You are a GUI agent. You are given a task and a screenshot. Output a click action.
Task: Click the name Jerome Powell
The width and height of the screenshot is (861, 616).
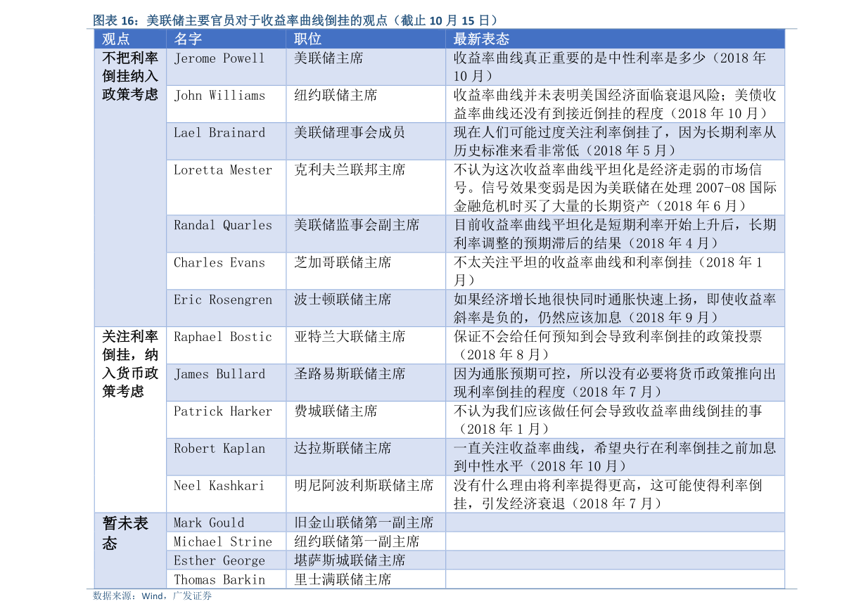click(x=219, y=58)
